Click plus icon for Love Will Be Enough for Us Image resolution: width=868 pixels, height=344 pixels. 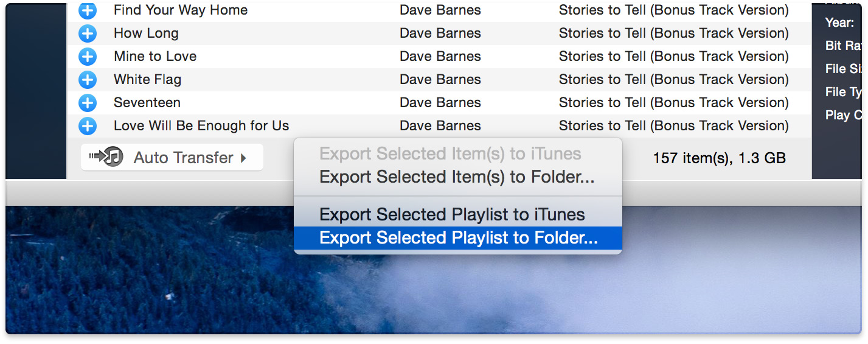tap(88, 126)
